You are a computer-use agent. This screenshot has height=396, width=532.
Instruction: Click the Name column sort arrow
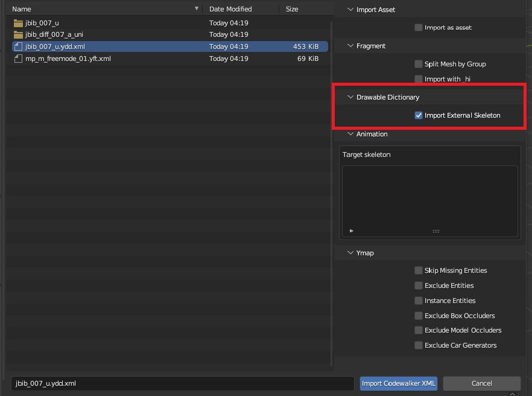(197, 9)
